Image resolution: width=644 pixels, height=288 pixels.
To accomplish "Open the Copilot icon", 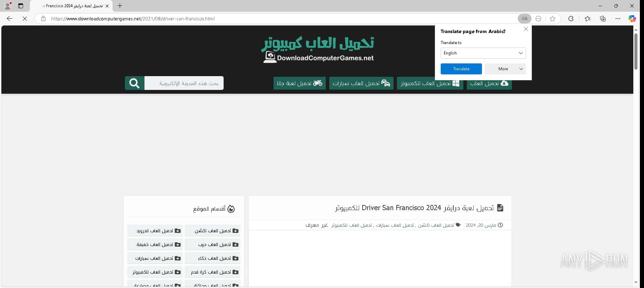I will point(632,19).
